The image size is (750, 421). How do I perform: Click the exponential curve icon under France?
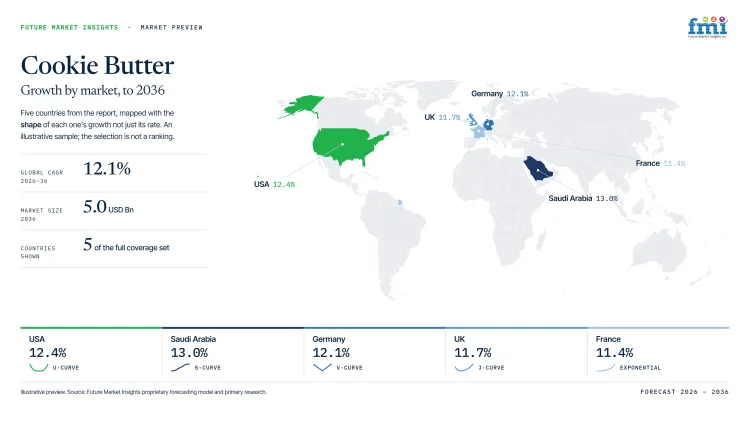[x=606, y=367]
